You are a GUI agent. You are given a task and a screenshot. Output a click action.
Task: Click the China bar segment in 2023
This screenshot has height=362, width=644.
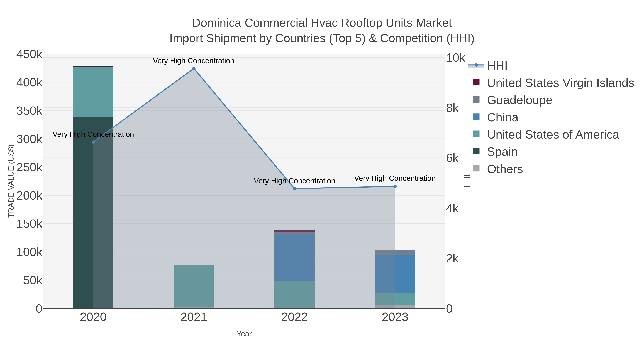tap(395, 274)
